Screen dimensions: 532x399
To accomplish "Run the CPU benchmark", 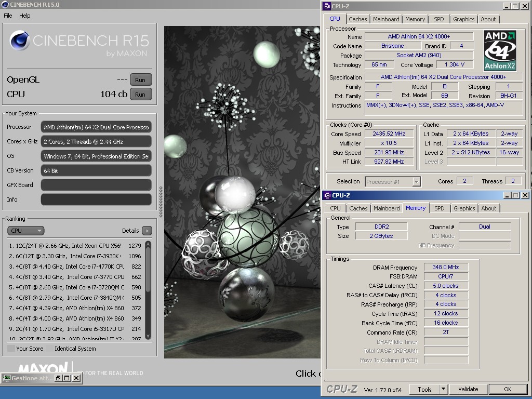I will [x=140, y=95].
